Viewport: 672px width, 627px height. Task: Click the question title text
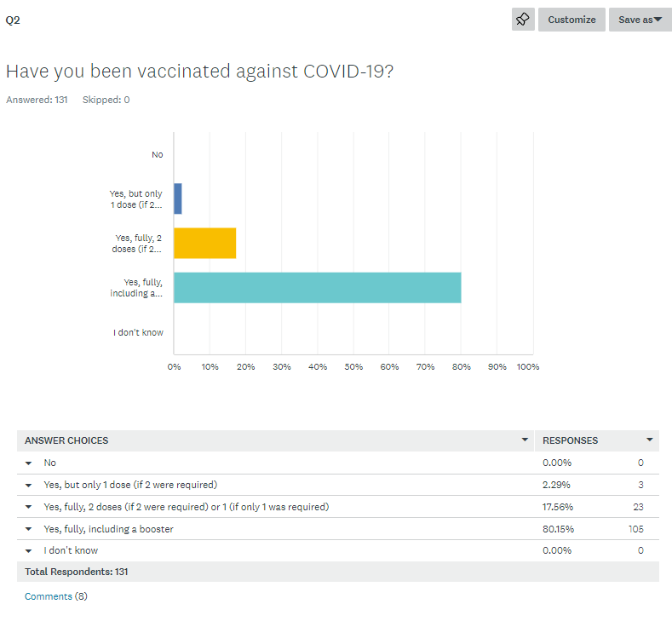tap(199, 72)
